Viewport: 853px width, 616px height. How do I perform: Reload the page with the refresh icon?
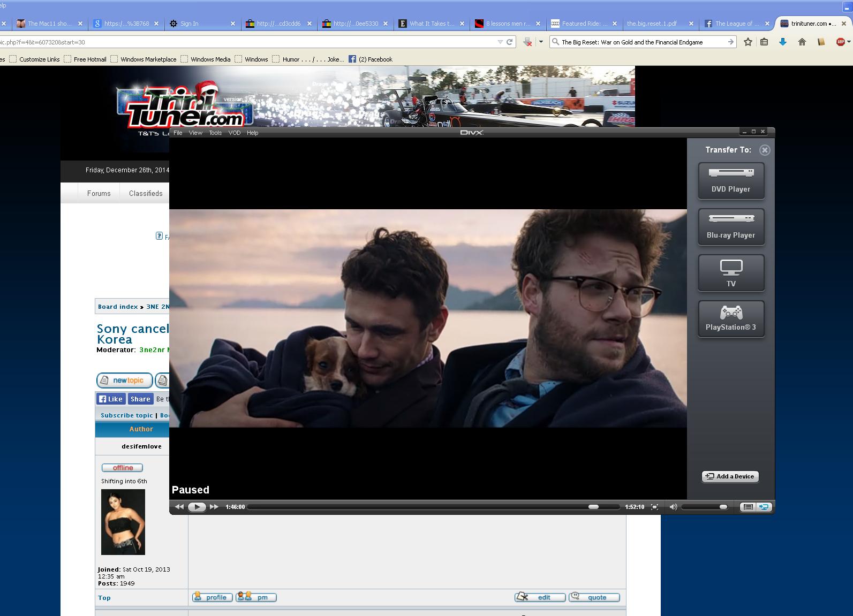(510, 42)
